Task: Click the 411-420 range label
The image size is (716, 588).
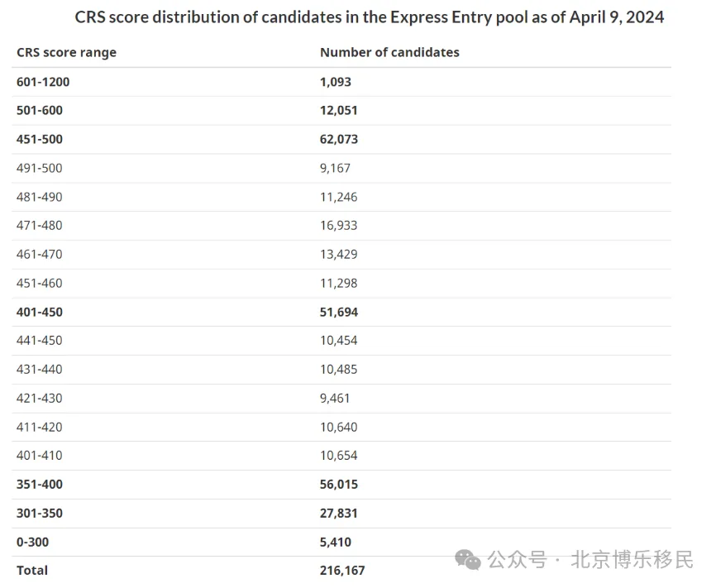Action: (39, 427)
